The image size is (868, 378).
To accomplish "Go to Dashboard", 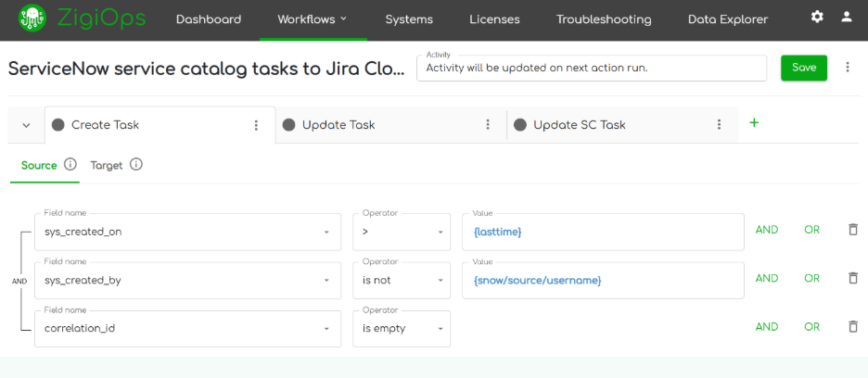I will click(x=209, y=19).
